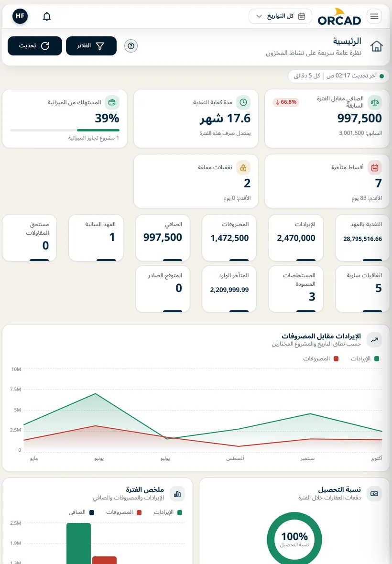
Task: Click the آخر تحديث 02:17 ص status text
Action: [351, 76]
